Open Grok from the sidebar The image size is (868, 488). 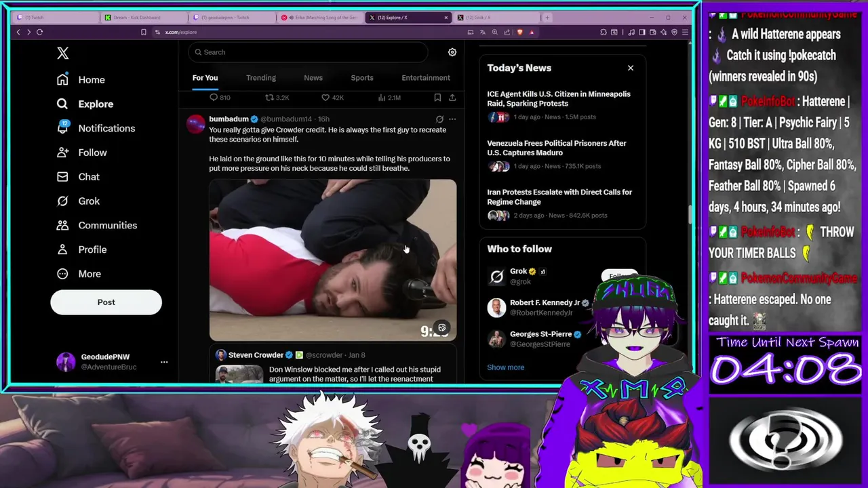pyautogui.click(x=78, y=201)
